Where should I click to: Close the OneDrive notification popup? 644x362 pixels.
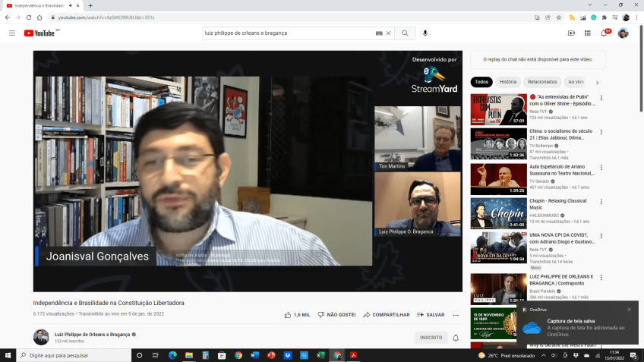pos(629,310)
